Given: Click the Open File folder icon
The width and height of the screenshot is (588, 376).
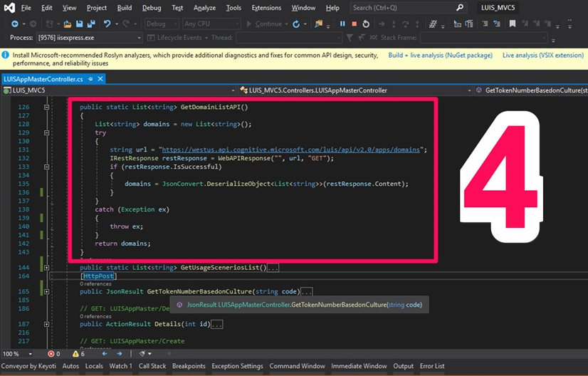Looking at the screenshot, I should [68, 23].
